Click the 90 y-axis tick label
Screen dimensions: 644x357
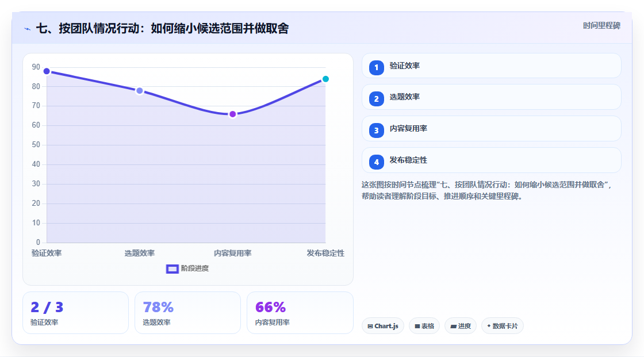click(36, 67)
